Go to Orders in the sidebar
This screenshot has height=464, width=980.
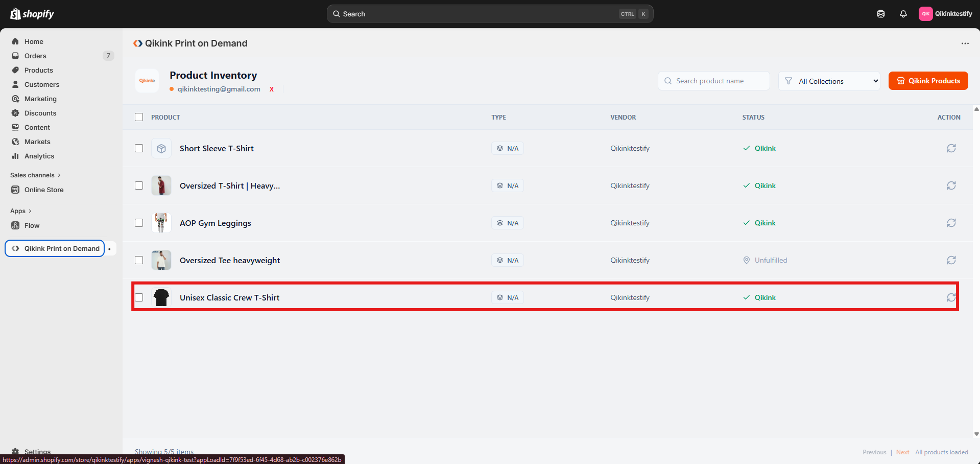click(35, 56)
